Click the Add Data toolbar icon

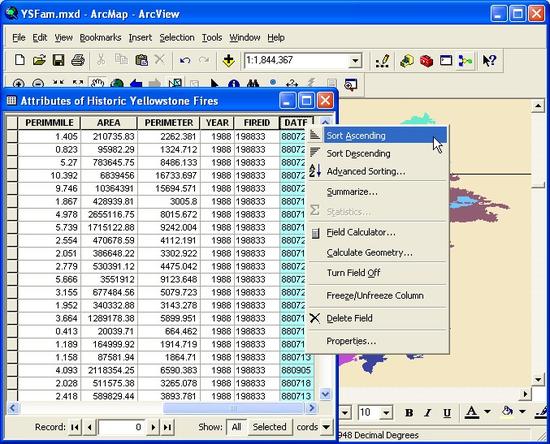click(x=228, y=60)
